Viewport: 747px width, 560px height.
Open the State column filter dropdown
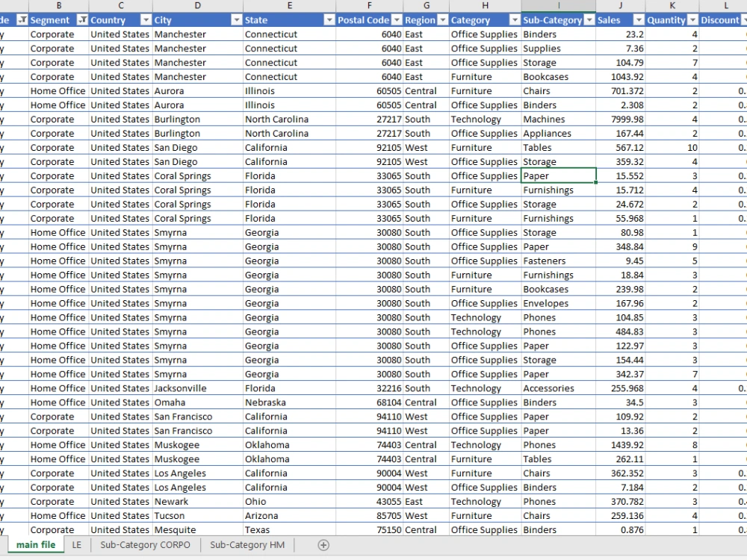(x=329, y=20)
